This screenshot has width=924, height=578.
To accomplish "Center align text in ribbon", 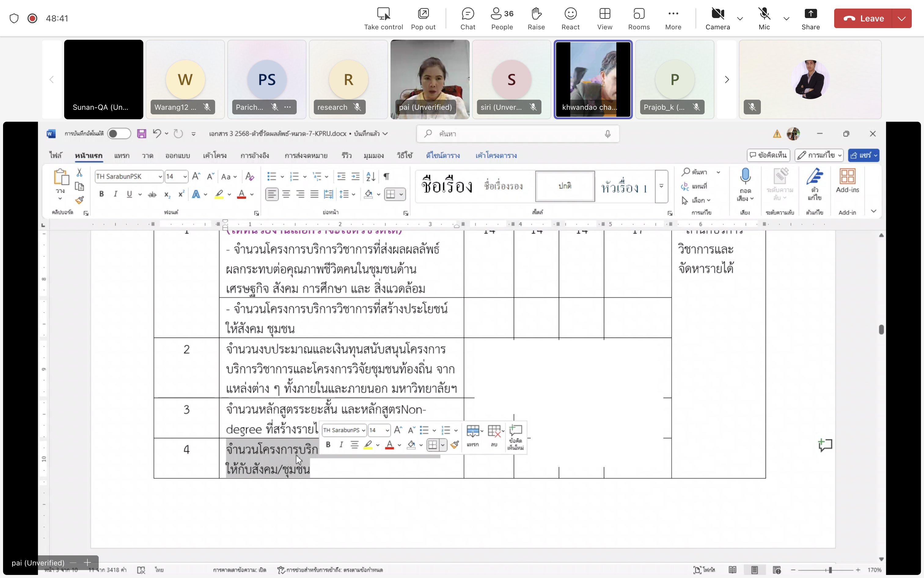I will click(286, 194).
